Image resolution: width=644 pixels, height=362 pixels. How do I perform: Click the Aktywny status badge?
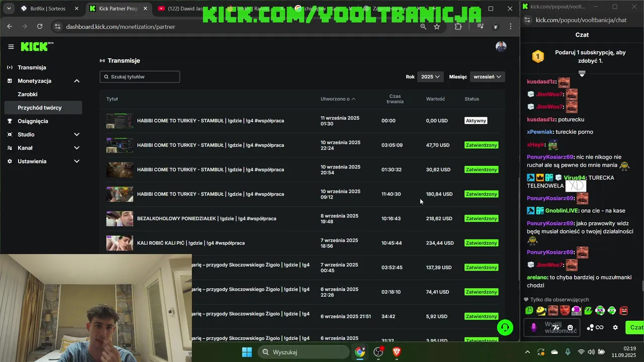coord(476,121)
